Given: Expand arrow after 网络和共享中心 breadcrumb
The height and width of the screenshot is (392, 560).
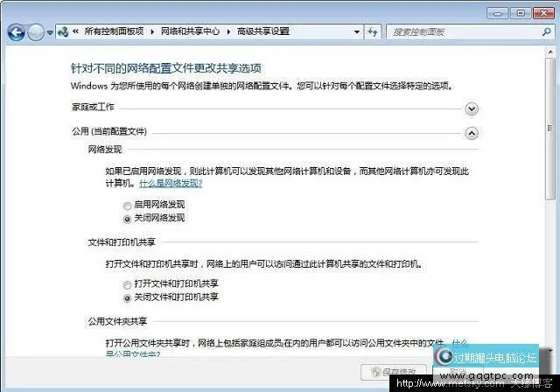Looking at the screenshot, I should pos(228,31).
